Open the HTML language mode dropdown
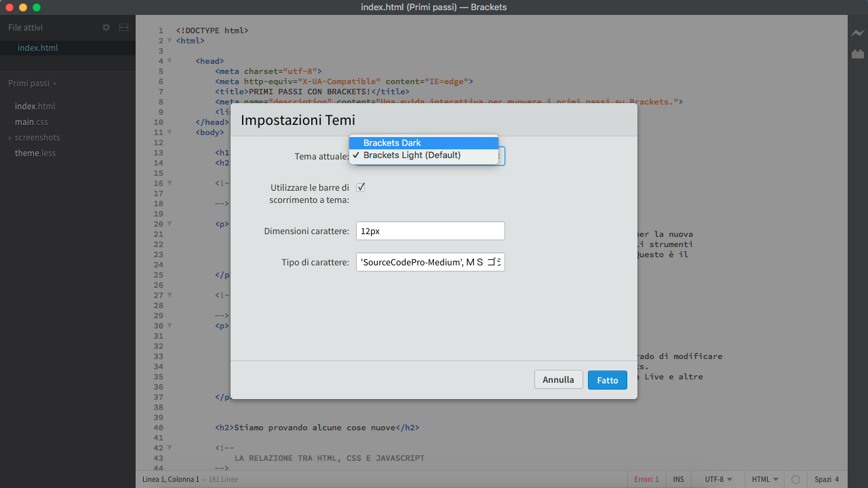The image size is (868, 488). click(x=764, y=479)
